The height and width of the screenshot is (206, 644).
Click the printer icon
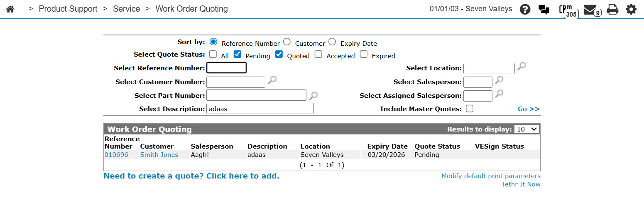(x=612, y=9)
